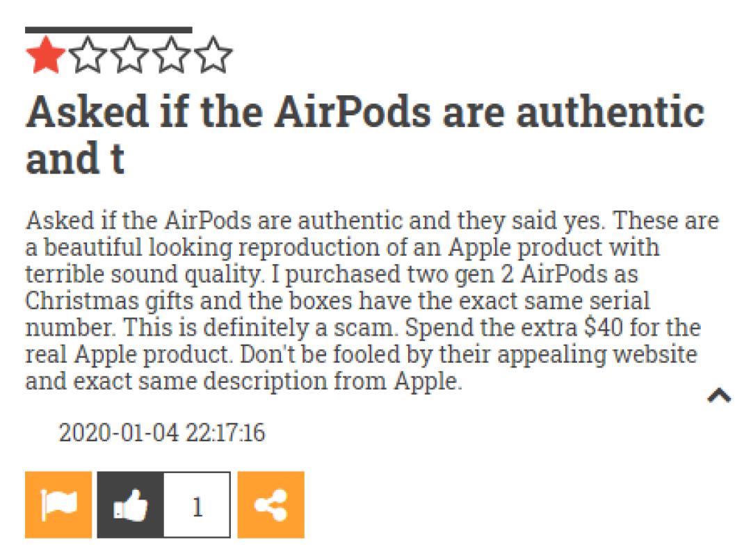Share this review via share icon
This screenshot has height=560, width=751.
point(270,505)
